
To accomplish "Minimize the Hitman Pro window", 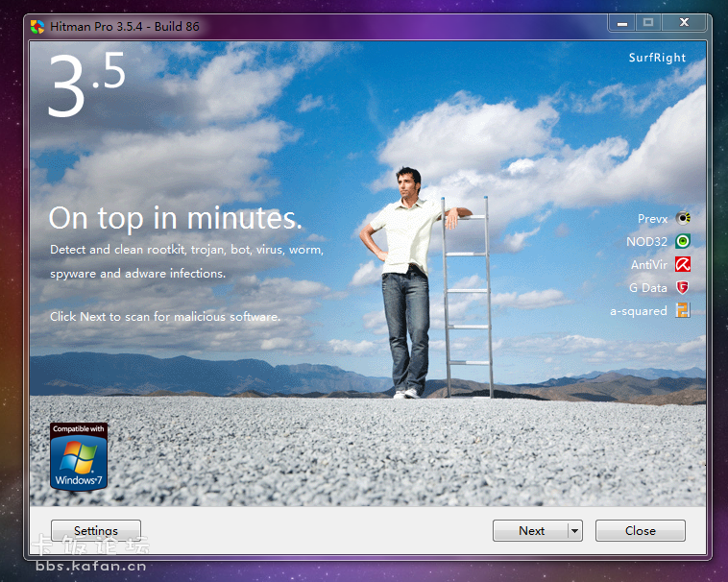I will (622, 23).
